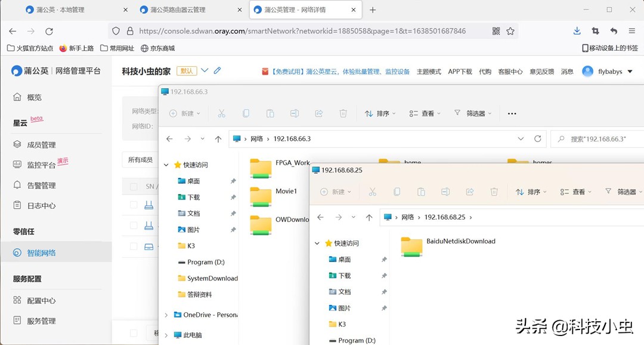Open 京东商城 bookmark
Image resolution: width=644 pixels, height=345 pixels.
pos(157,48)
